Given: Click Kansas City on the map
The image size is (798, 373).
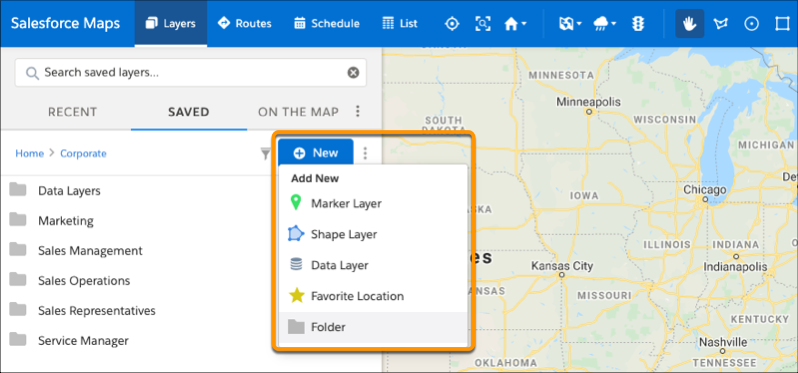Looking at the screenshot, I should tap(562, 266).
